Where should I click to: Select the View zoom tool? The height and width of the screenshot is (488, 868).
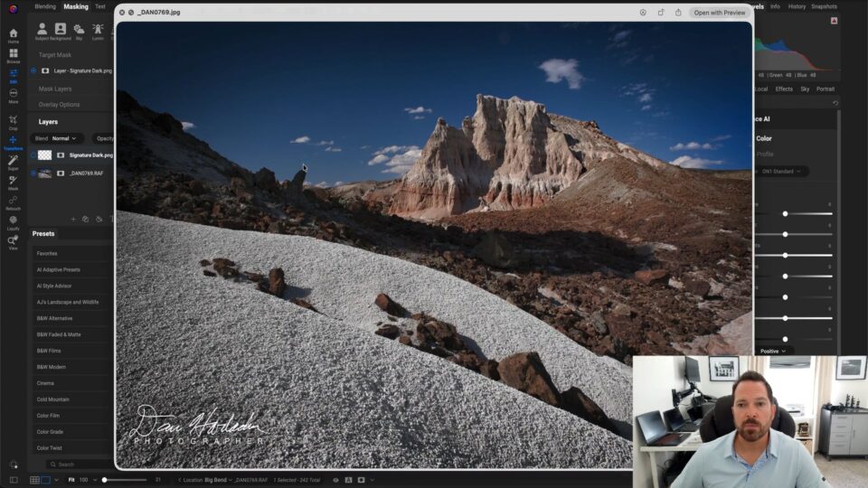coord(14,242)
